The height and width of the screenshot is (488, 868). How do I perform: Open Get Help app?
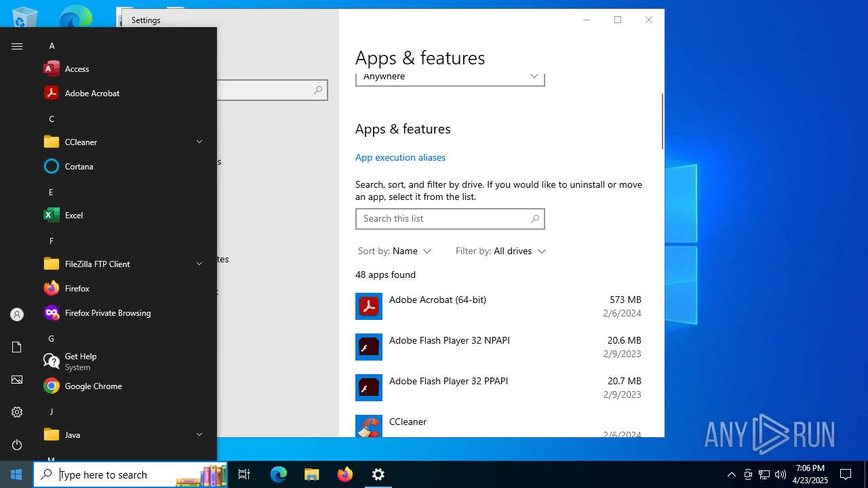123,361
